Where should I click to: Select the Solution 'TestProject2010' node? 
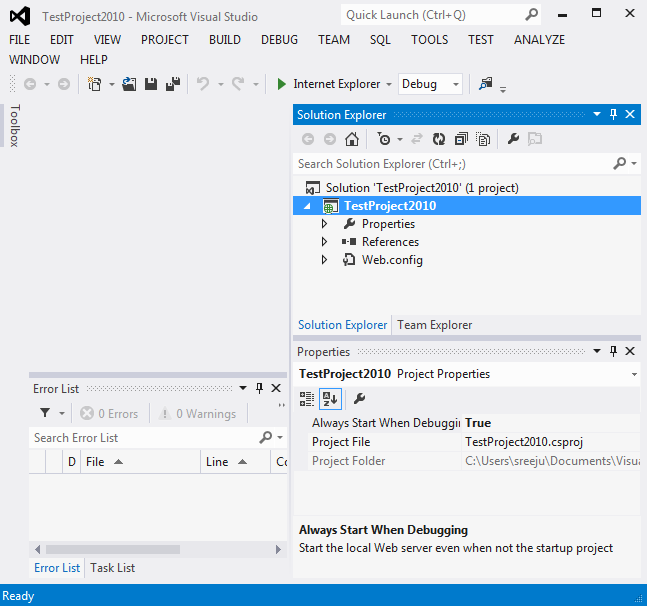(x=422, y=188)
